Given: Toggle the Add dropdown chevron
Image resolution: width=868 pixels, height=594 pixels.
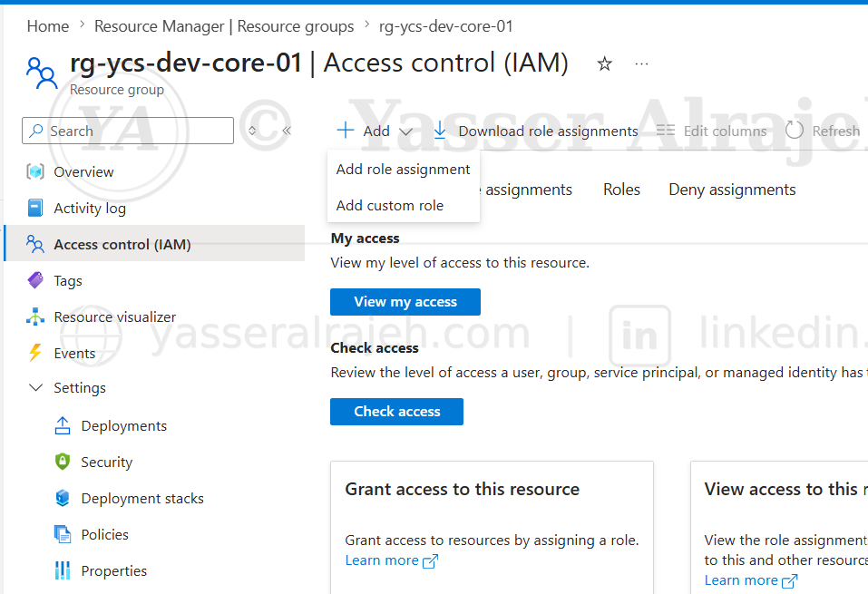Looking at the screenshot, I should point(405,131).
